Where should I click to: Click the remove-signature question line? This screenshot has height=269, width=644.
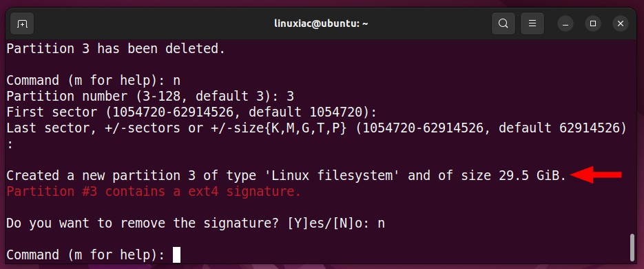196,223
